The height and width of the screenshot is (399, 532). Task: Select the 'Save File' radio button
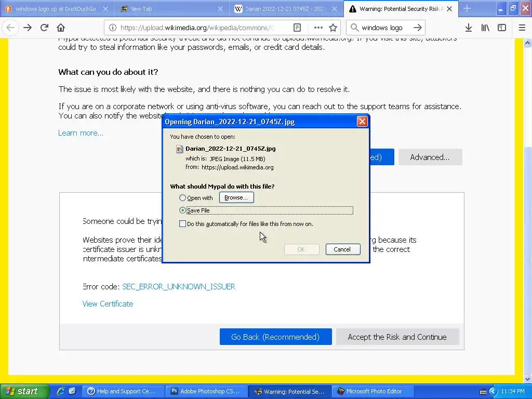click(182, 210)
